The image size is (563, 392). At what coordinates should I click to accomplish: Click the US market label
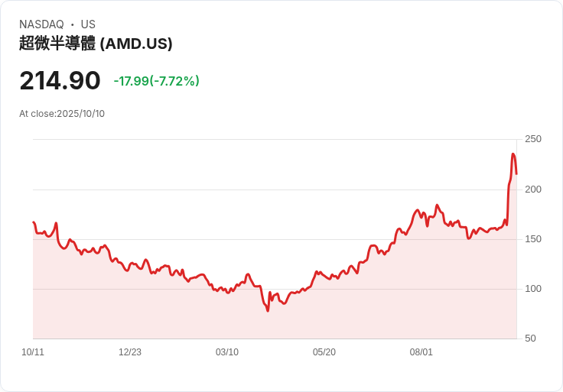[x=88, y=24]
